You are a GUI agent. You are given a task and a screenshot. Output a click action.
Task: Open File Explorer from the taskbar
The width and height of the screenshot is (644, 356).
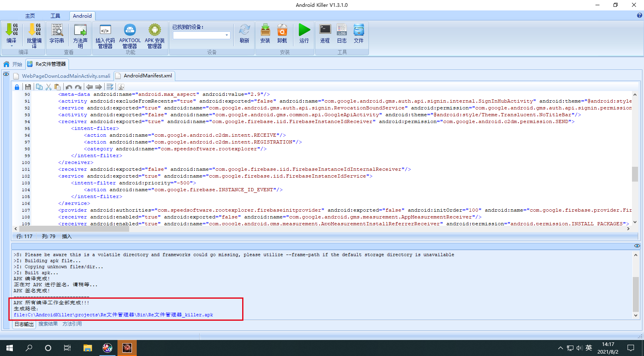(x=88, y=348)
